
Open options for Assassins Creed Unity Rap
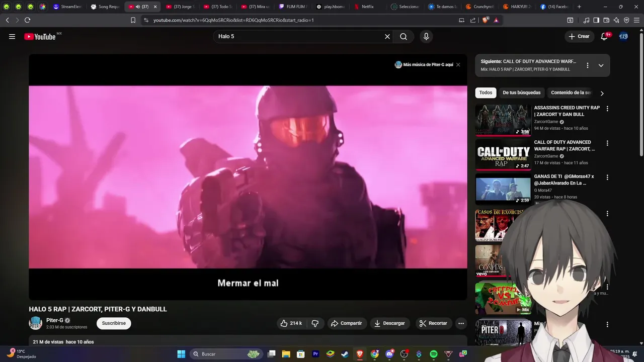click(x=607, y=109)
